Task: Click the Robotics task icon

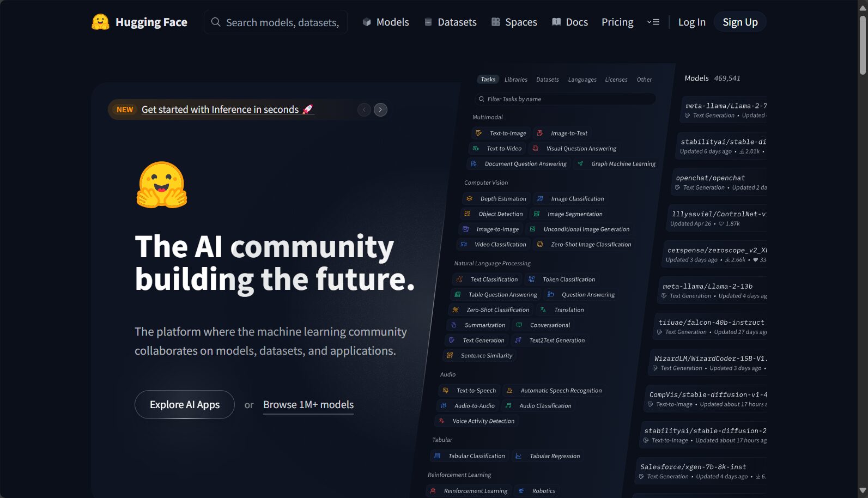Action: click(x=521, y=490)
